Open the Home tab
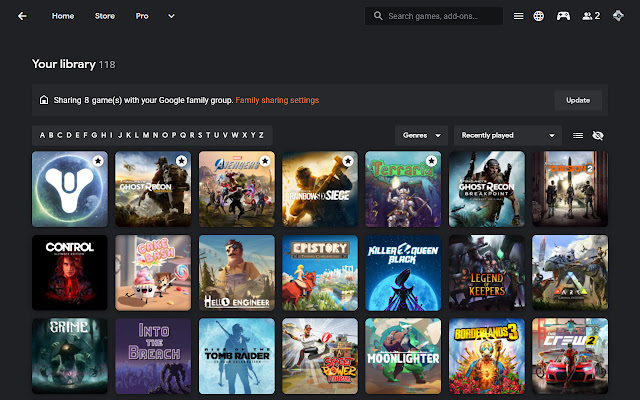This screenshot has height=400, width=640. tap(63, 16)
